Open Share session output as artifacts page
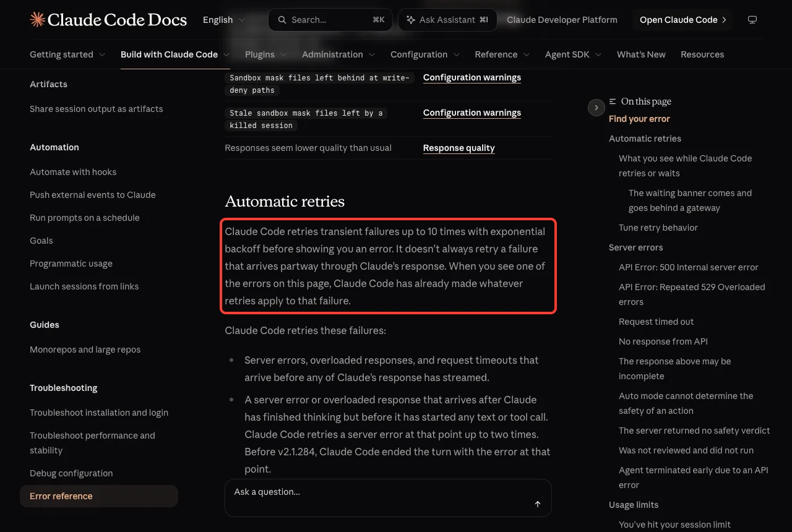Screen dimensions: 792x532 click(97, 109)
